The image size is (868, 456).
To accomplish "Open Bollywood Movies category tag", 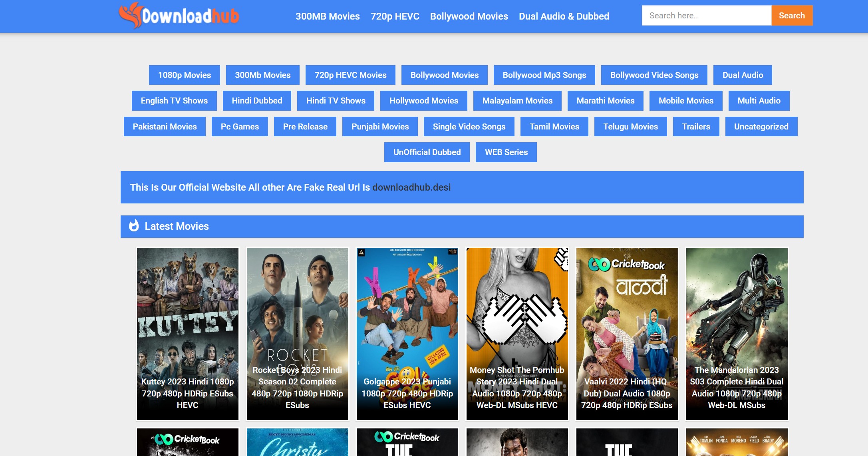I will 445,75.
